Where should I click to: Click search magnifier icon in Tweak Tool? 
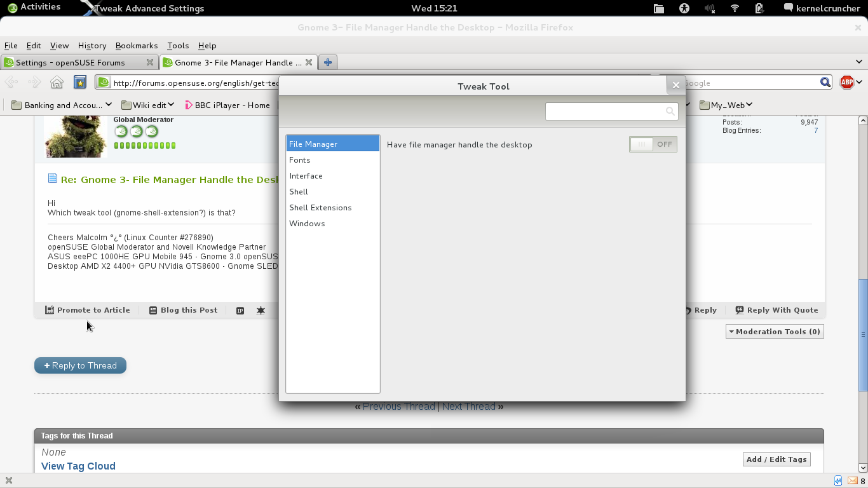(x=670, y=111)
